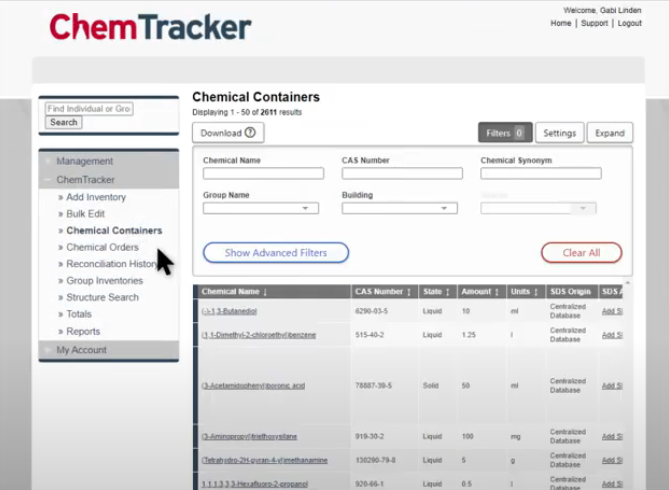This screenshot has width=669, height=490.
Task: Expand the Management sidebar section
Action: 84,161
